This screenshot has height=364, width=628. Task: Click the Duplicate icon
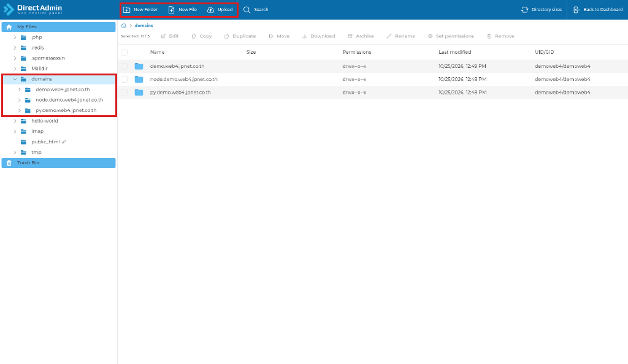[x=227, y=36]
